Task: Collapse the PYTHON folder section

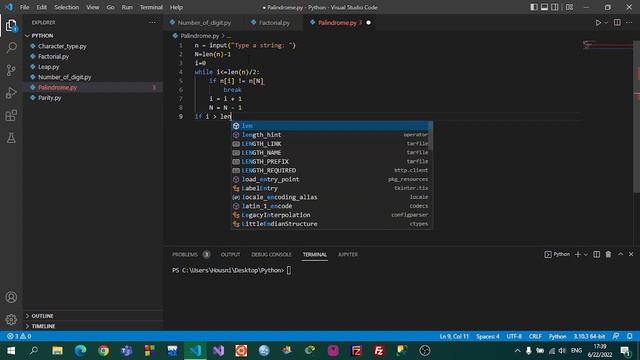Action: point(94,36)
